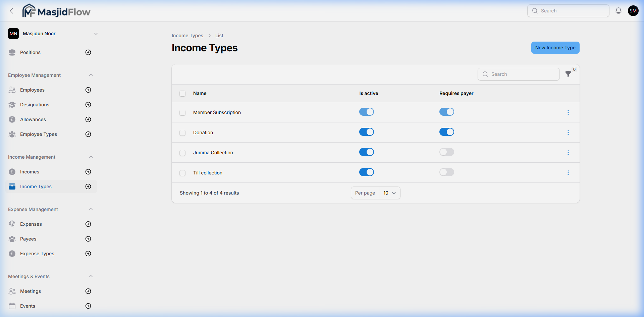644x317 pixels.
Task: Open the notifications bell icon
Action: coord(618,10)
